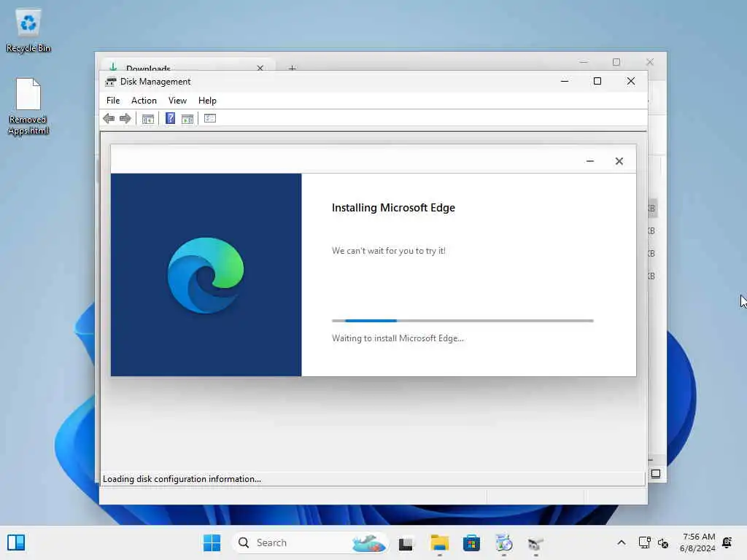
Task: Close the Downloads tab in File Explorer
Action: 260,68
